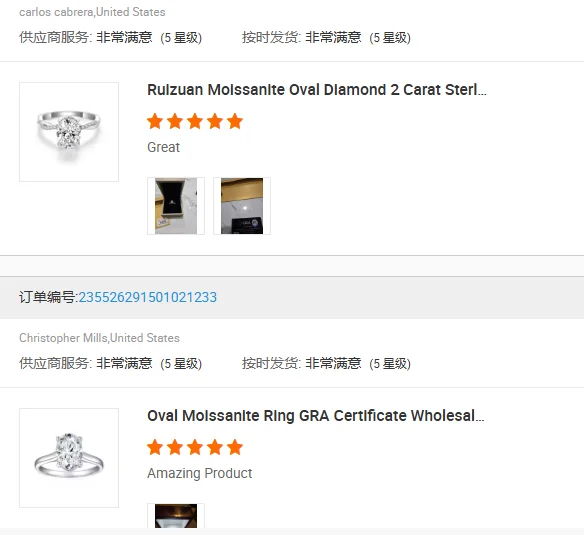
Task: Open order number 235526291501021233 link
Action: click(147, 297)
